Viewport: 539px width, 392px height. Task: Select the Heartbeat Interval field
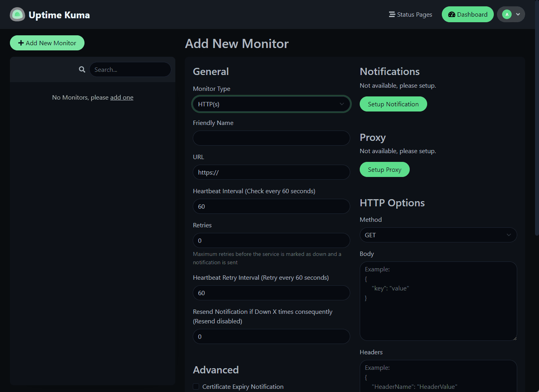coord(271,206)
